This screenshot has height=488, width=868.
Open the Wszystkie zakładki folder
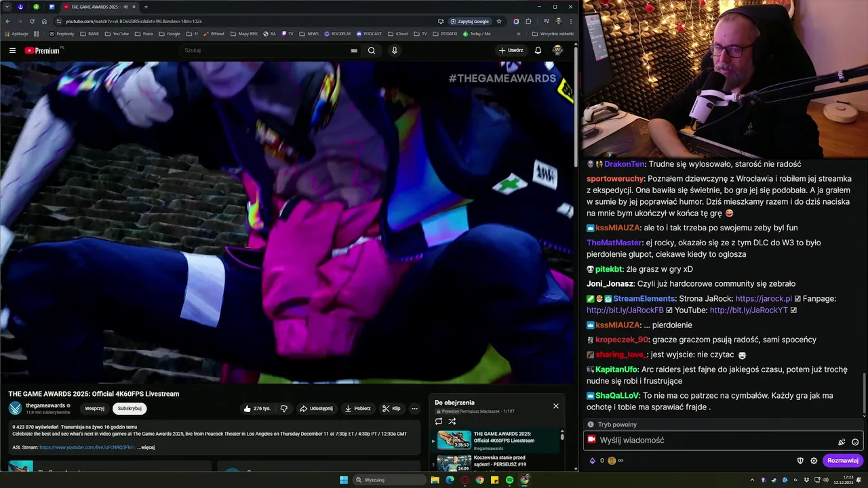coord(553,33)
